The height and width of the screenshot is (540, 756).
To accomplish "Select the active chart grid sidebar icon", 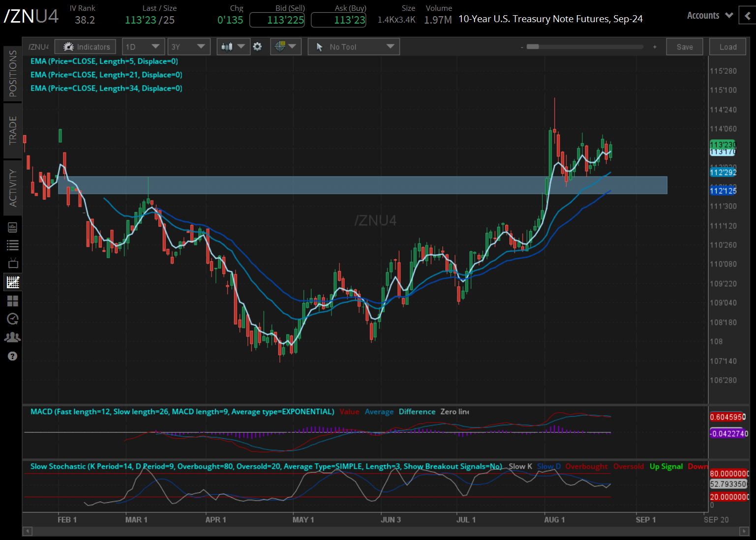I will (x=13, y=282).
